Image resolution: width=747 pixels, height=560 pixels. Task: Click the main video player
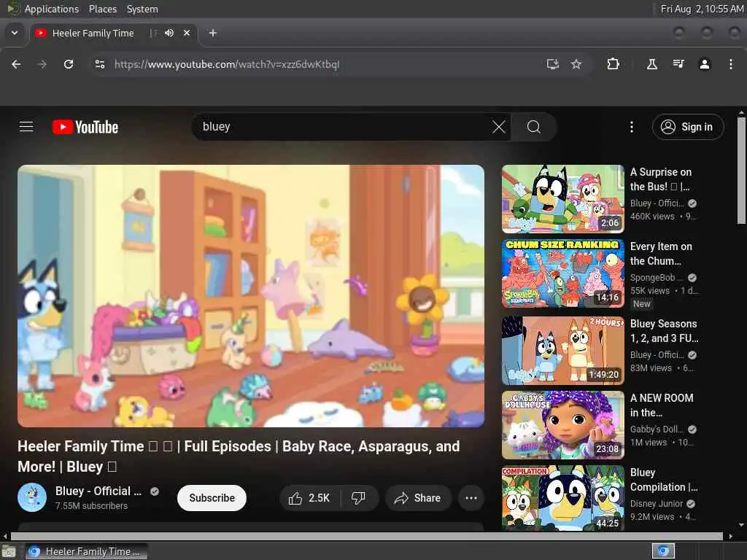251,296
